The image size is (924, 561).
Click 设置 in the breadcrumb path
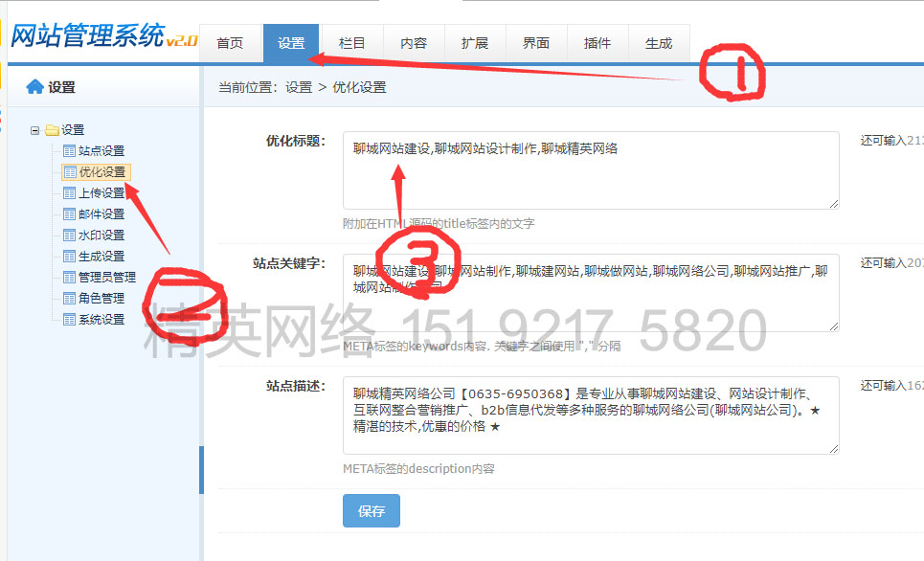pos(297,86)
